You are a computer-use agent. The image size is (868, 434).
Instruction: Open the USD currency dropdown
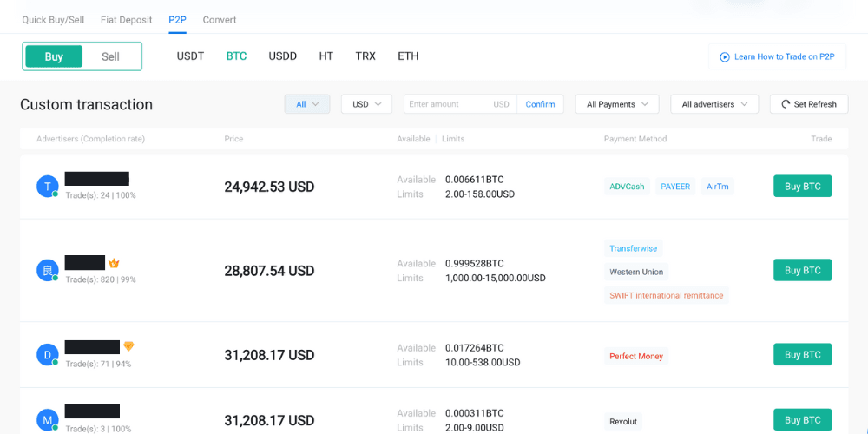(x=366, y=104)
